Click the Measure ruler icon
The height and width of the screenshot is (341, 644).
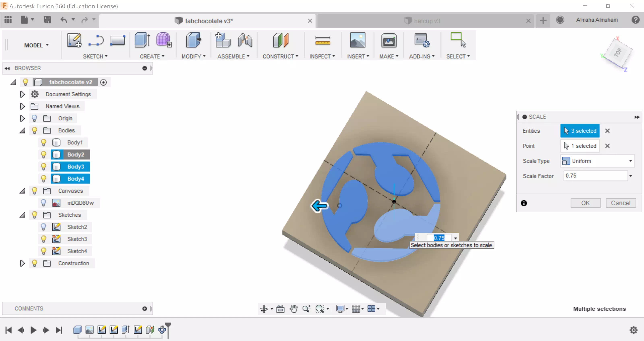[323, 41]
